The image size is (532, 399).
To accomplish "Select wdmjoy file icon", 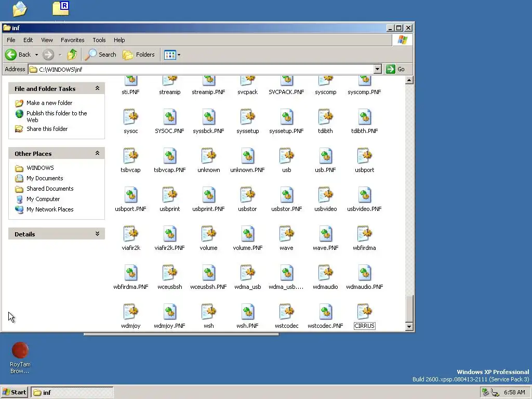I will pos(130,312).
